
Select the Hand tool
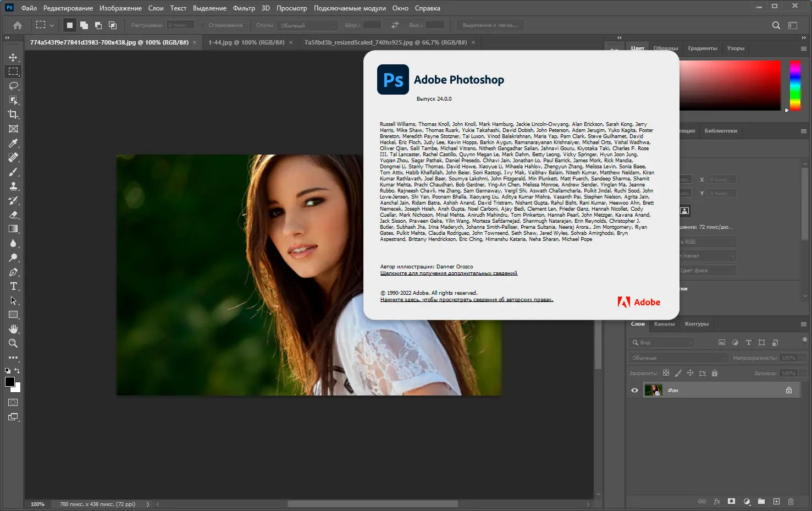[13, 329]
